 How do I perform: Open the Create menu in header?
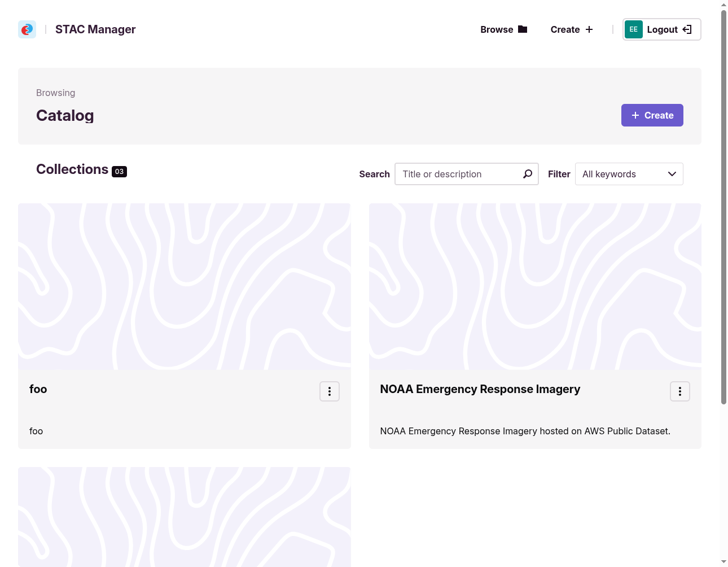pyautogui.click(x=572, y=29)
